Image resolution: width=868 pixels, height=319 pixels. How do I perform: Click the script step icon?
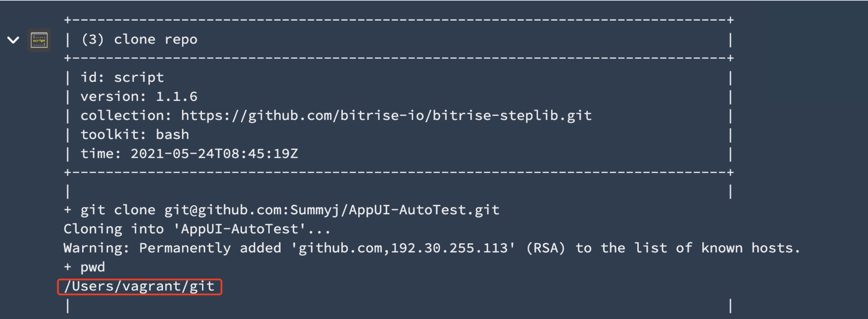pyautogui.click(x=39, y=40)
